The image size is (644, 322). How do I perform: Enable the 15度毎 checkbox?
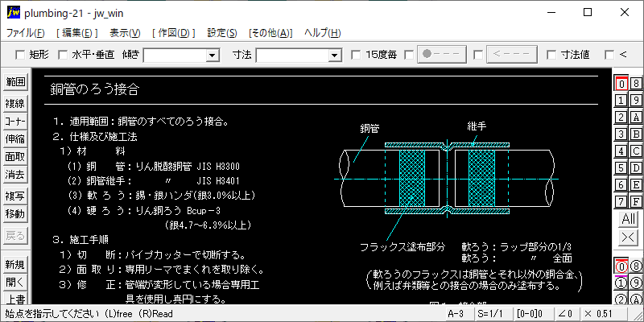point(356,55)
